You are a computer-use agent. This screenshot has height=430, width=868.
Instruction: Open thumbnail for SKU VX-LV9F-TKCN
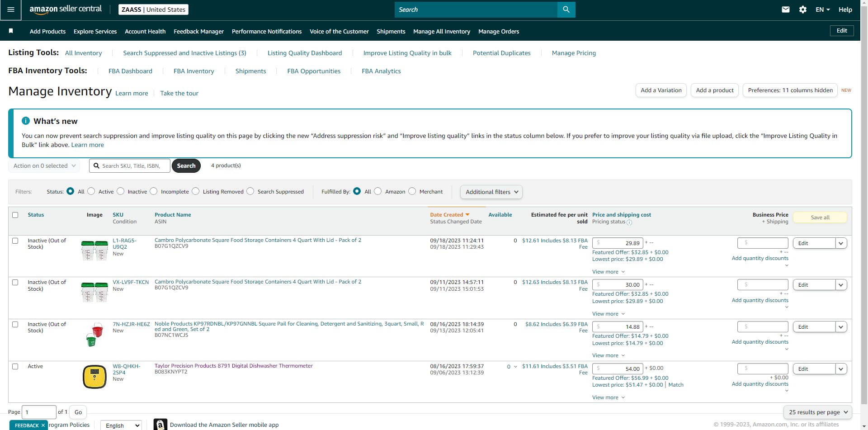[x=94, y=292]
